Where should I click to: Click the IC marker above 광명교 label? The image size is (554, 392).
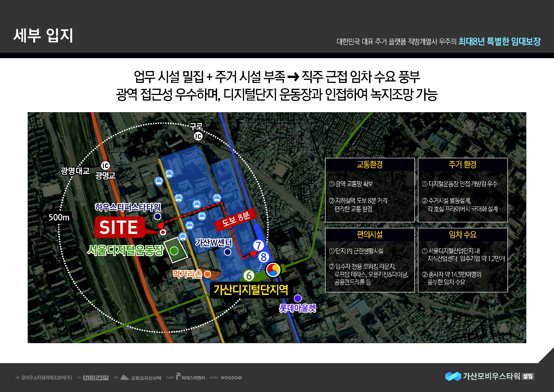click(105, 166)
